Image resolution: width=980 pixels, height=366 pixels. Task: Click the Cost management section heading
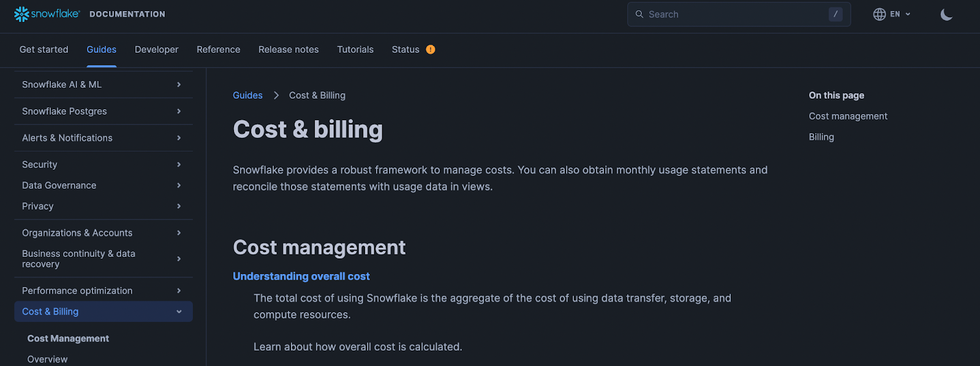click(x=319, y=247)
